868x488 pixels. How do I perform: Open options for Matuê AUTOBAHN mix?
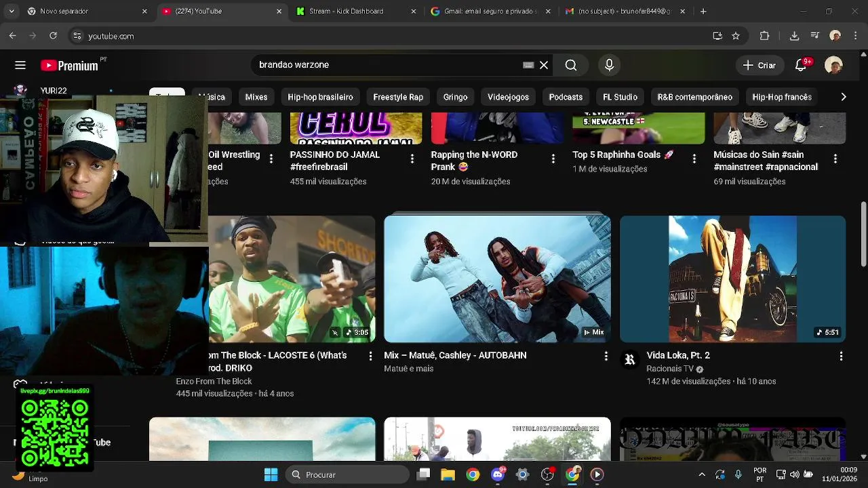(606, 356)
